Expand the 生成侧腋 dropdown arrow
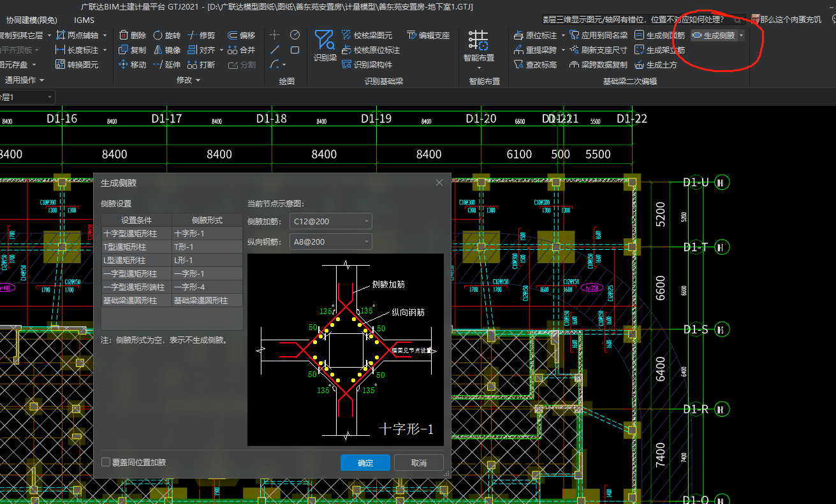This screenshot has width=836, height=504. tap(741, 36)
